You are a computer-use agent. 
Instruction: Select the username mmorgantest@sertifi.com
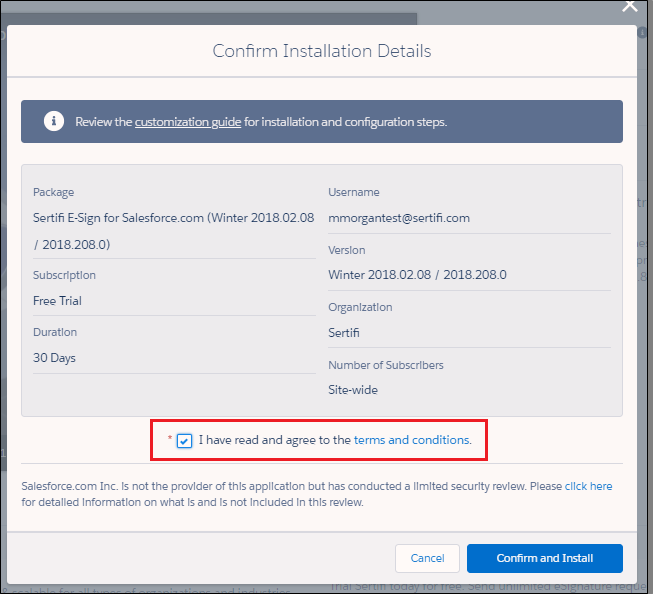click(x=399, y=218)
